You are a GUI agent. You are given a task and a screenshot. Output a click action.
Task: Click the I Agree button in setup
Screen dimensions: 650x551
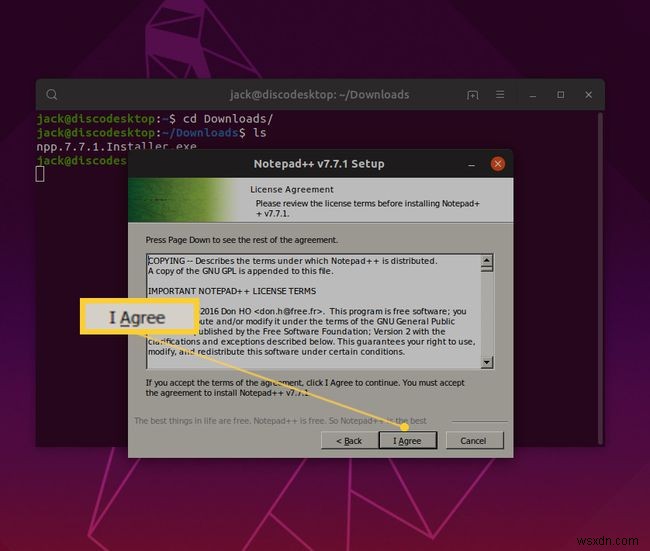click(x=407, y=440)
